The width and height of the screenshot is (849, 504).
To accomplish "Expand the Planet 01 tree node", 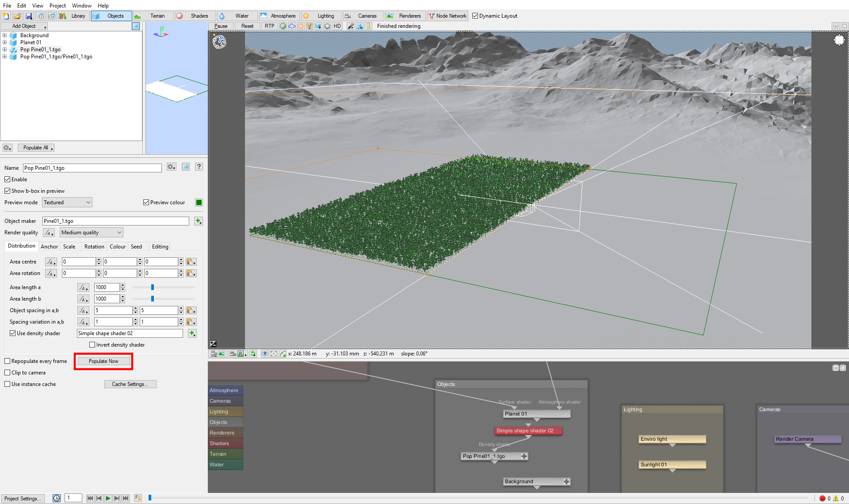I will (4, 42).
